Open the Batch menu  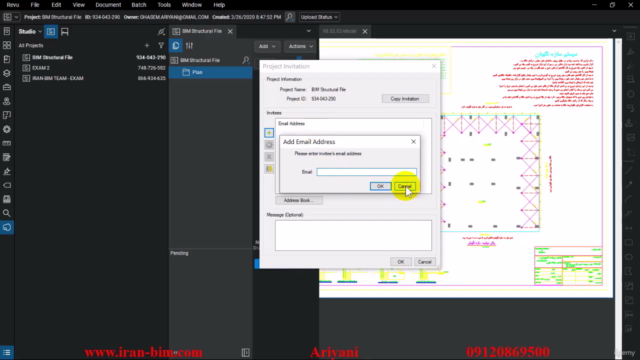click(x=139, y=5)
